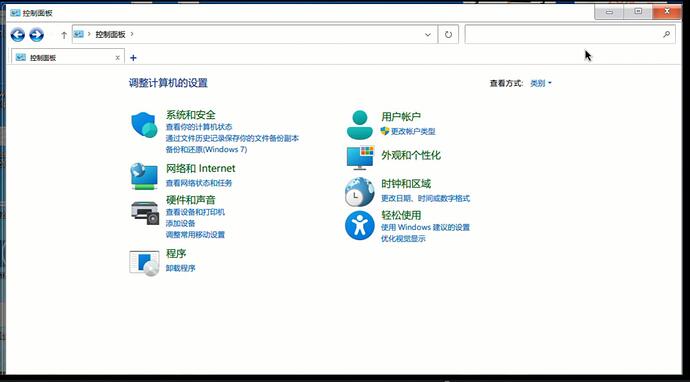This screenshot has width=690, height=382.
Task: Open a new tab with plus button
Action: tap(133, 58)
